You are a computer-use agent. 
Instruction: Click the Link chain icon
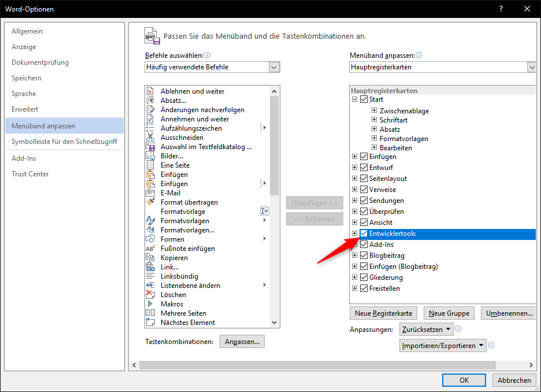[150, 267]
